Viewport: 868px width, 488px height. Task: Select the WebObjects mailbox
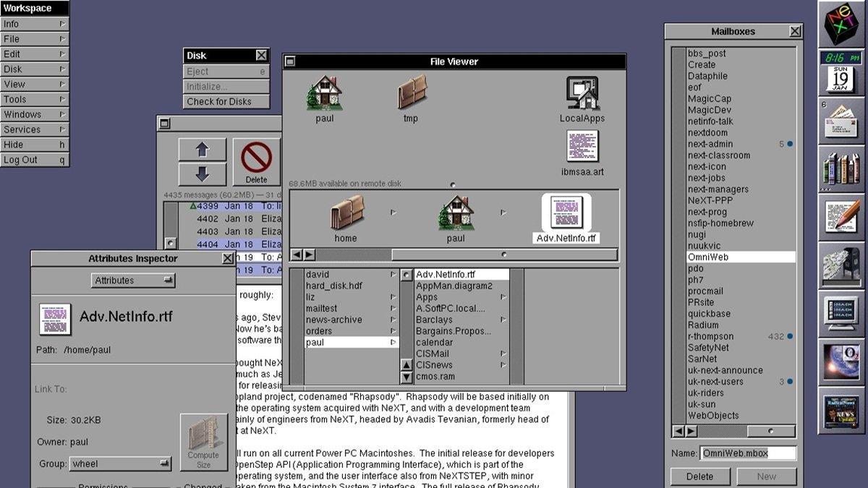(741, 416)
